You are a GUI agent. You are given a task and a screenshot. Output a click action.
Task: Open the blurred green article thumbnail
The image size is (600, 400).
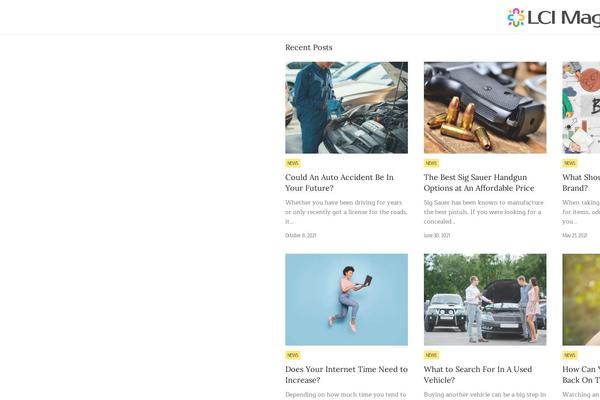tap(581, 299)
